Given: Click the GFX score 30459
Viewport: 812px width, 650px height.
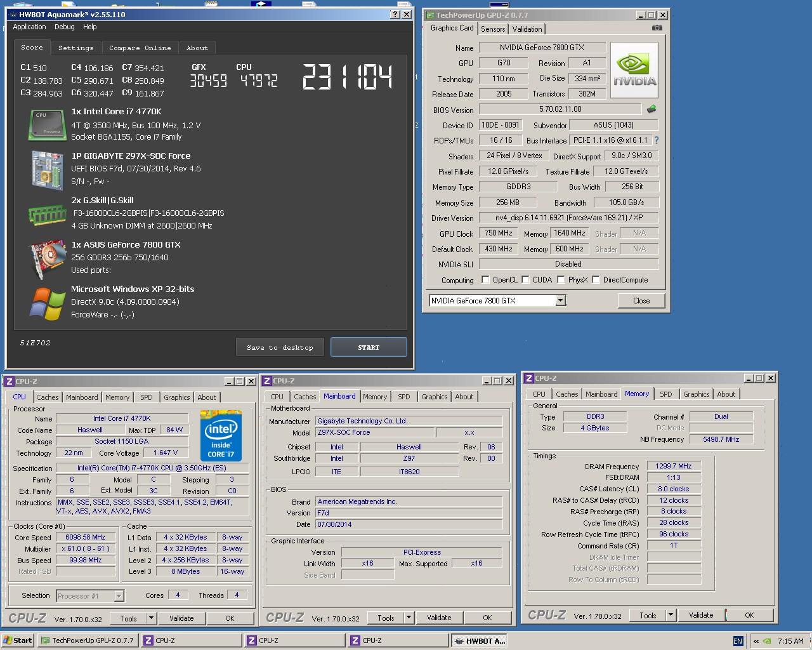Looking at the screenshot, I should 208,81.
